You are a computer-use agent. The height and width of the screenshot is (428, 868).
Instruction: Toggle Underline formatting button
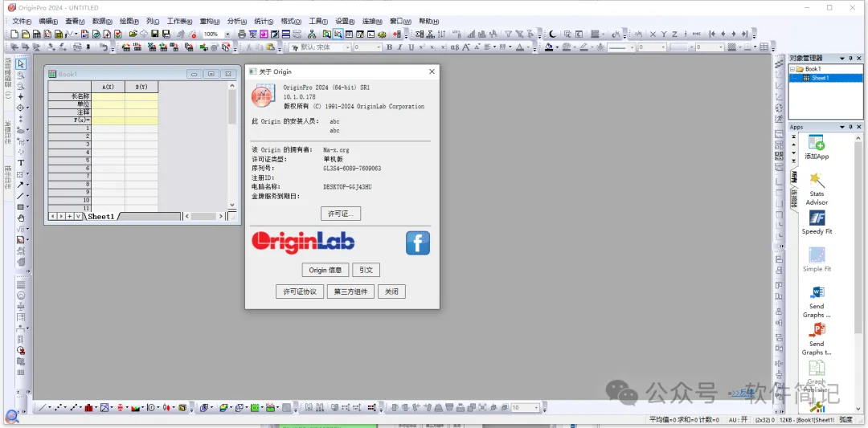[x=411, y=47]
